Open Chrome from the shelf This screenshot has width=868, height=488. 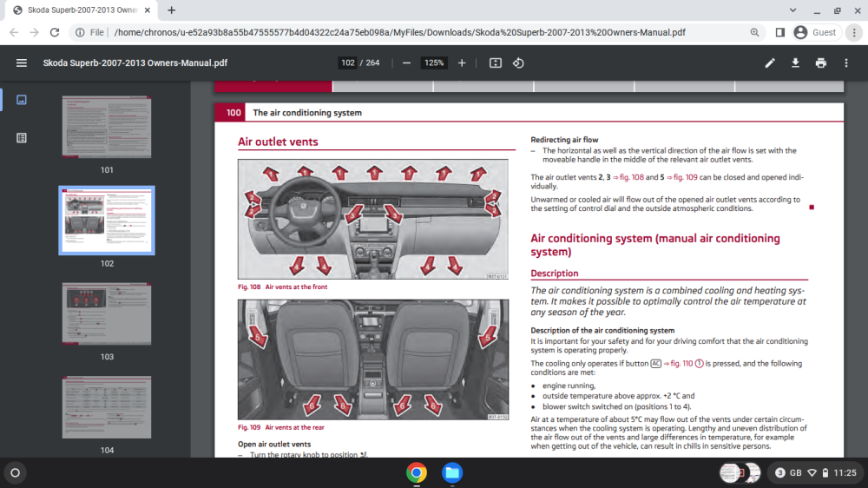[417, 473]
